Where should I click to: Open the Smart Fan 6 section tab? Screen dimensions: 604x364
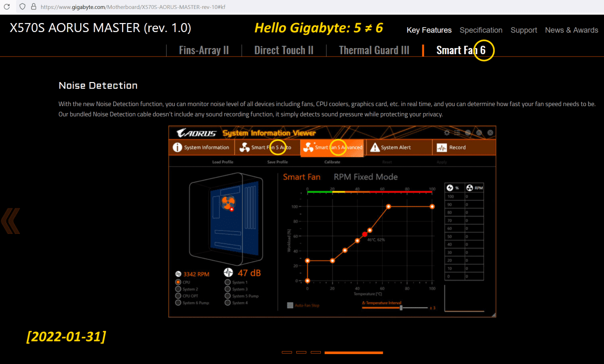[x=461, y=50]
